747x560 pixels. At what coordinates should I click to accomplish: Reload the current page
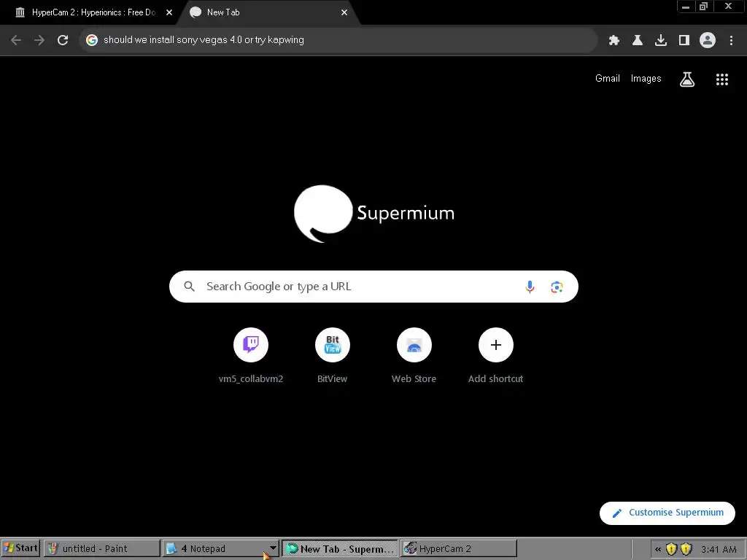point(63,40)
